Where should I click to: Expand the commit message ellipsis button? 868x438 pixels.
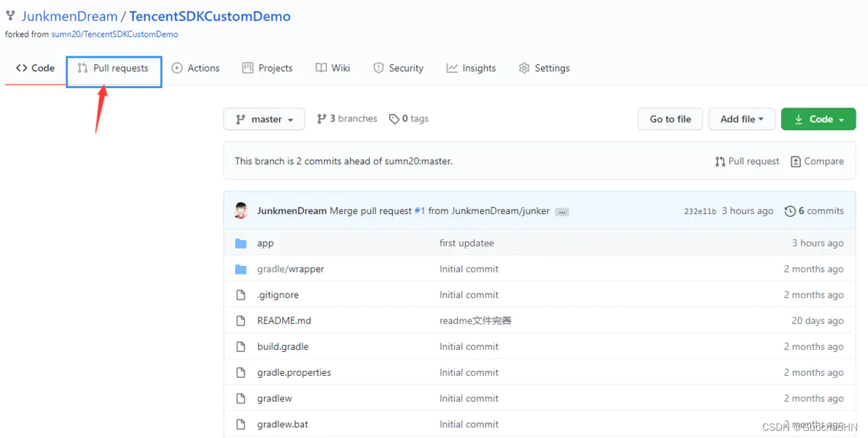(x=562, y=212)
